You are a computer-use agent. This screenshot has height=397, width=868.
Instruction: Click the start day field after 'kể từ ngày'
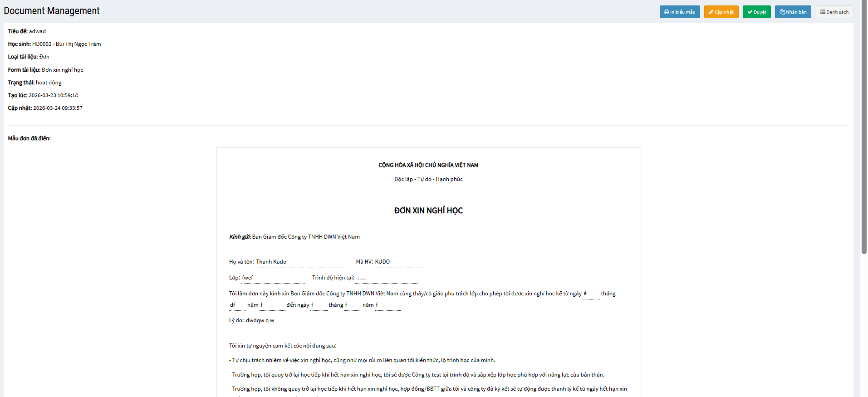591,294
